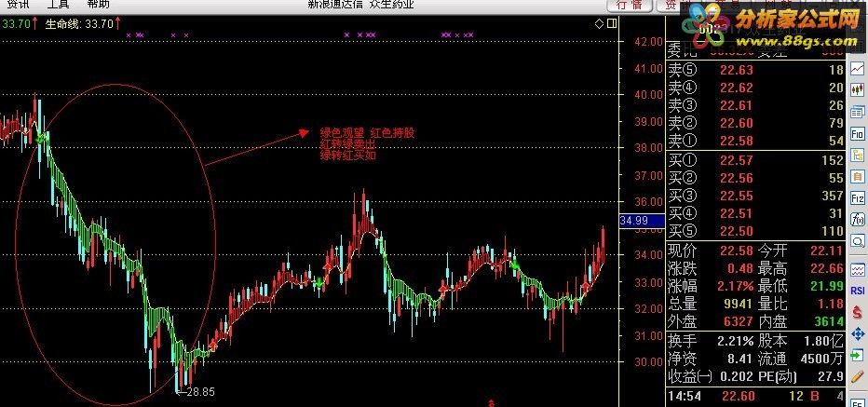
Task: Click the PE(动) 27.9 value
Action: [x=830, y=377]
